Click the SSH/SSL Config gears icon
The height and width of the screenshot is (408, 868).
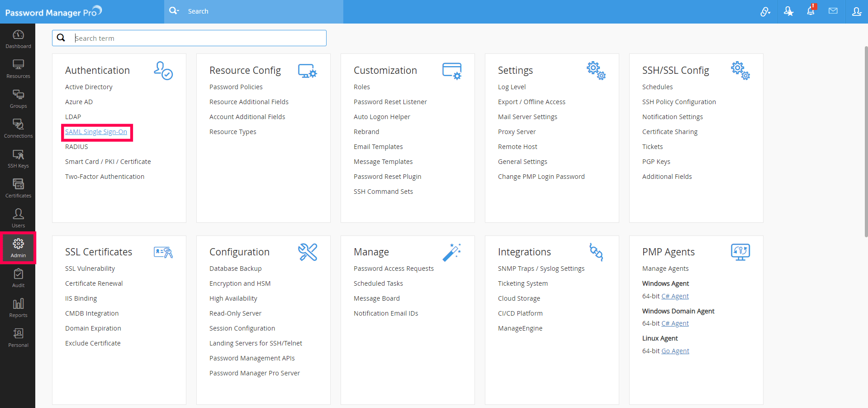tap(740, 71)
